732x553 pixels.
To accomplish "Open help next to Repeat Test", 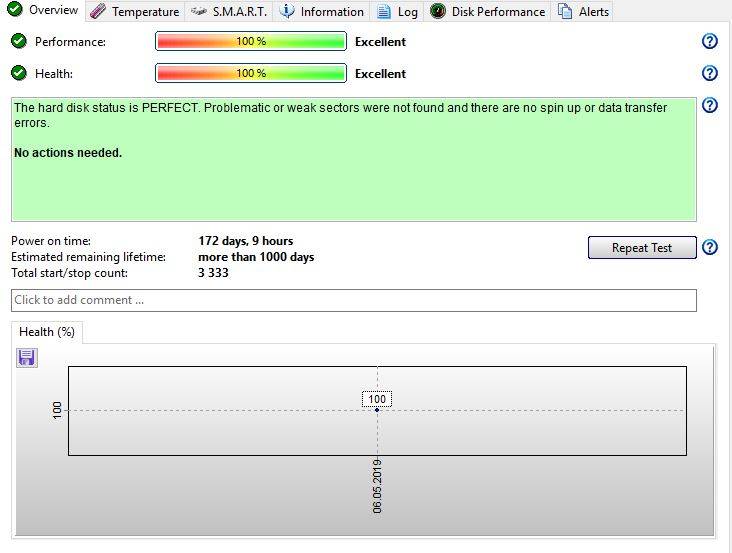I will (710, 247).
